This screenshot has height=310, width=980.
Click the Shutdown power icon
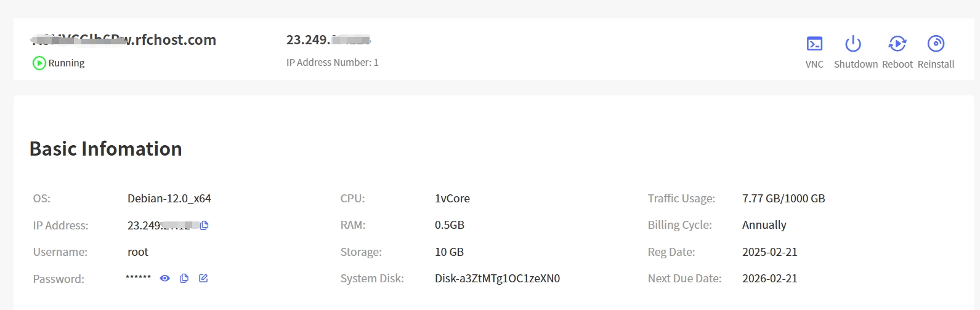[853, 44]
